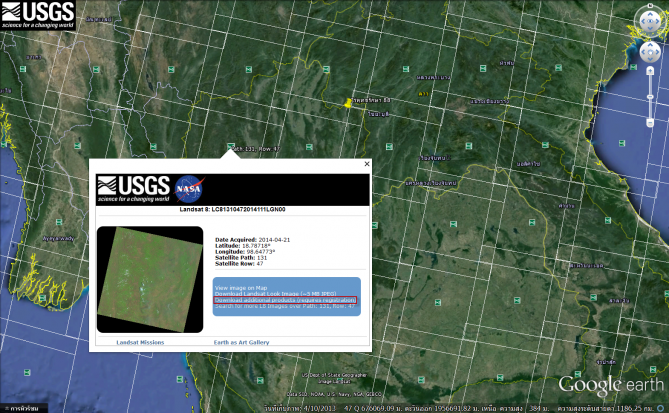This screenshot has height=413, width=669.
Task: Open the Earth as Art Gallery link
Action: point(241,342)
